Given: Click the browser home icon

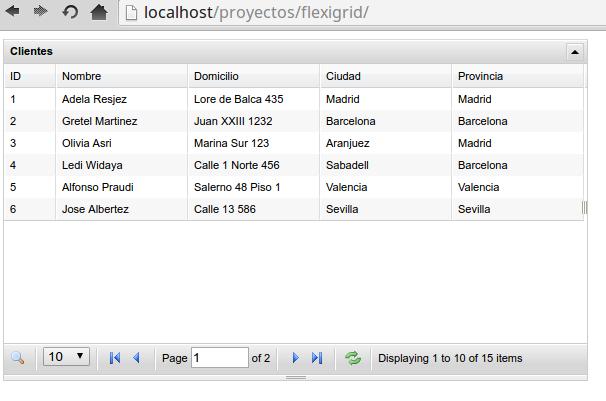Looking at the screenshot, I should [x=98, y=12].
